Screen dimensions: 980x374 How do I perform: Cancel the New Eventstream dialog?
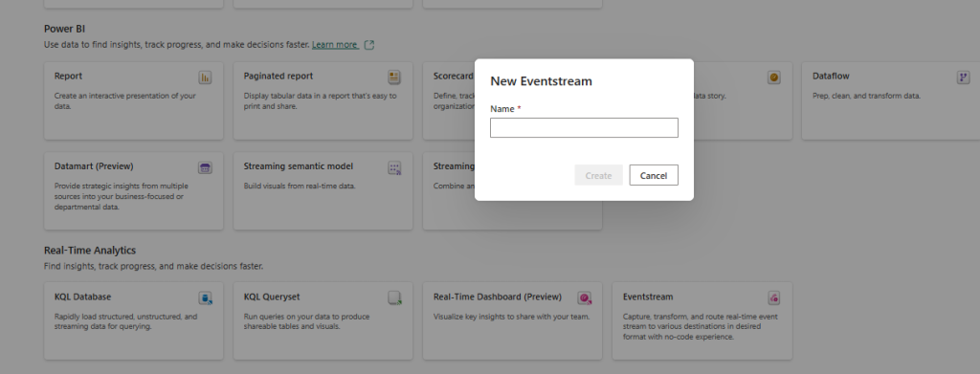pos(654,175)
